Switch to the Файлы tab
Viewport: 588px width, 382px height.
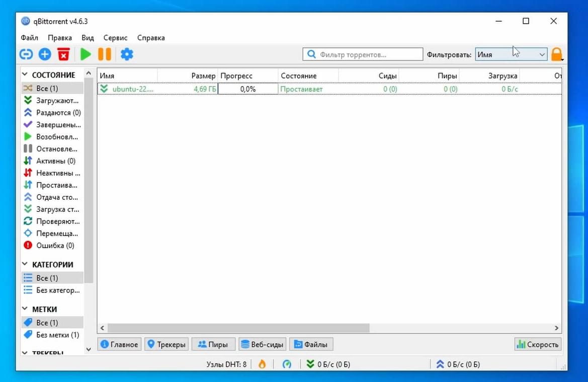[311, 344]
